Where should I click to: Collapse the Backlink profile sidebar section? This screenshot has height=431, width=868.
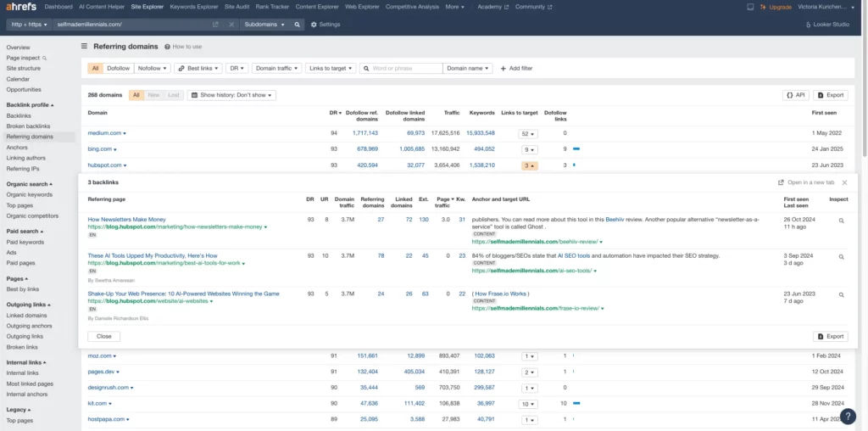coord(30,104)
